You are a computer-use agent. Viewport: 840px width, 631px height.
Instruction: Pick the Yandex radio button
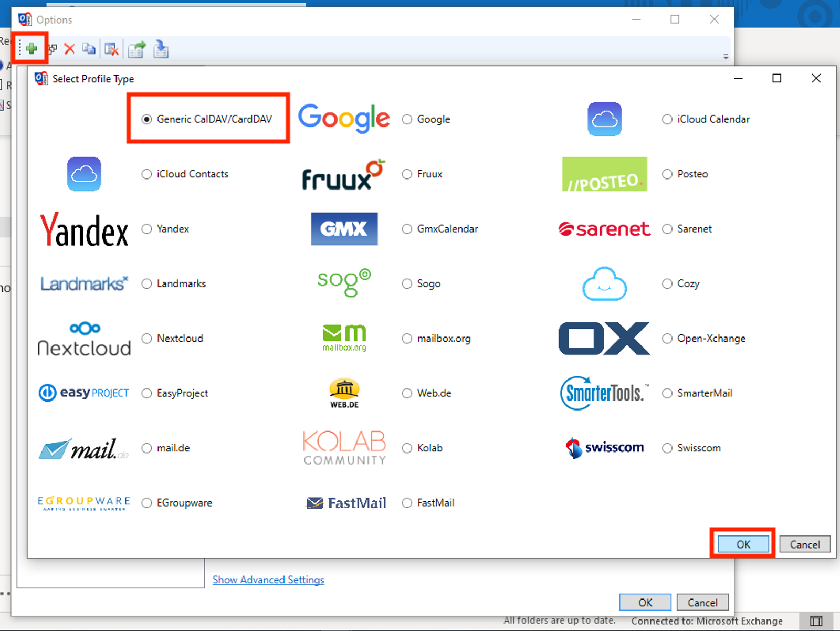pyautogui.click(x=147, y=229)
